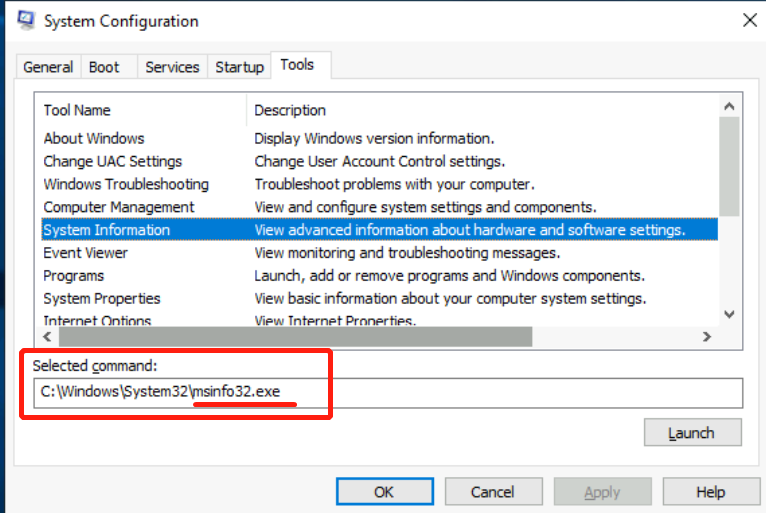Switch to the Services tab
The width and height of the screenshot is (766, 513).
pyautogui.click(x=172, y=67)
